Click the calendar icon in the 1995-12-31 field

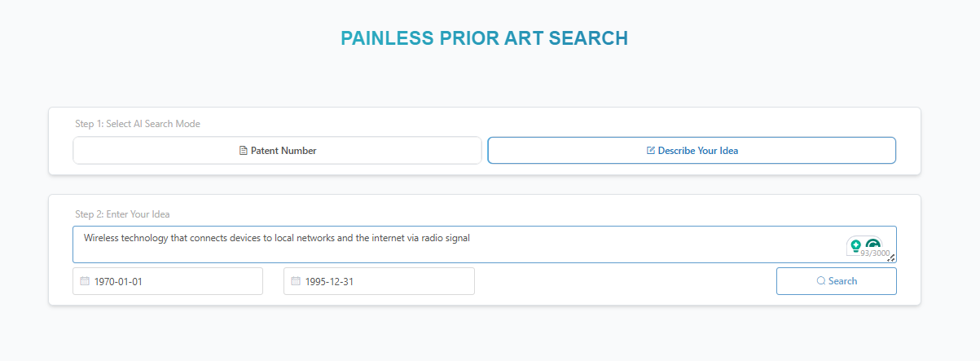296,281
